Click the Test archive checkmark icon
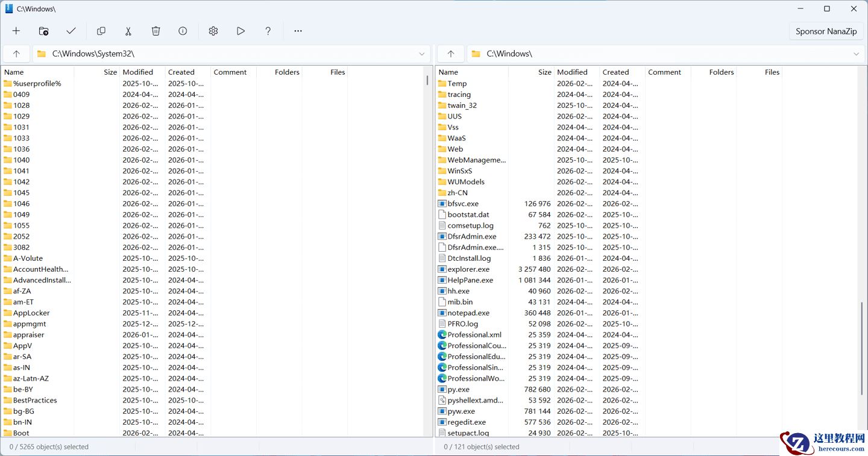The width and height of the screenshot is (868, 456). (71, 31)
